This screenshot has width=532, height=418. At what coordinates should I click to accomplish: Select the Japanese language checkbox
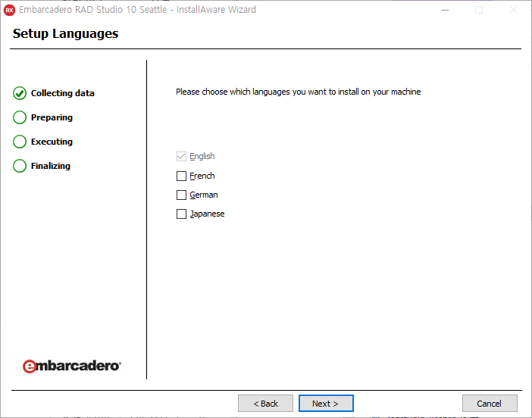[x=181, y=214]
